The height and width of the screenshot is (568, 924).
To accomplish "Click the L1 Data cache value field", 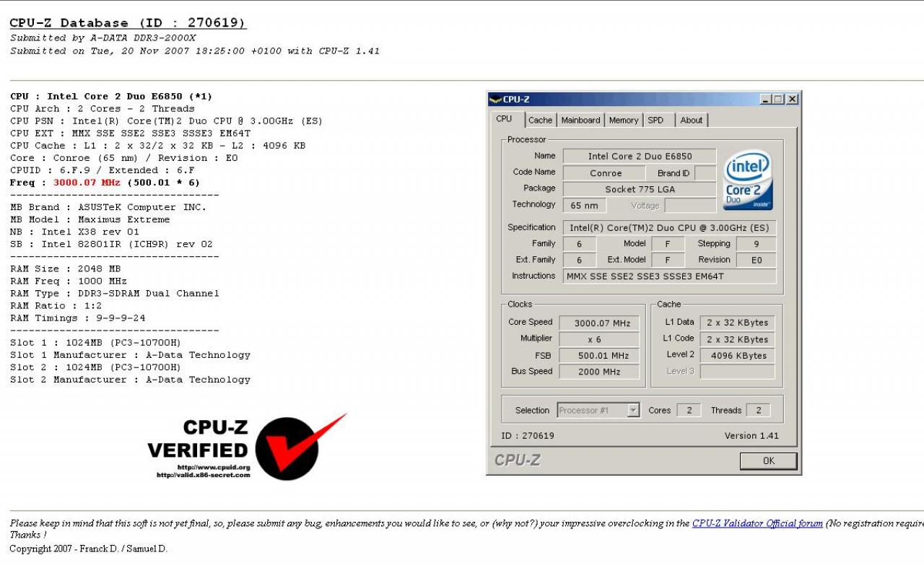I will tap(738, 323).
